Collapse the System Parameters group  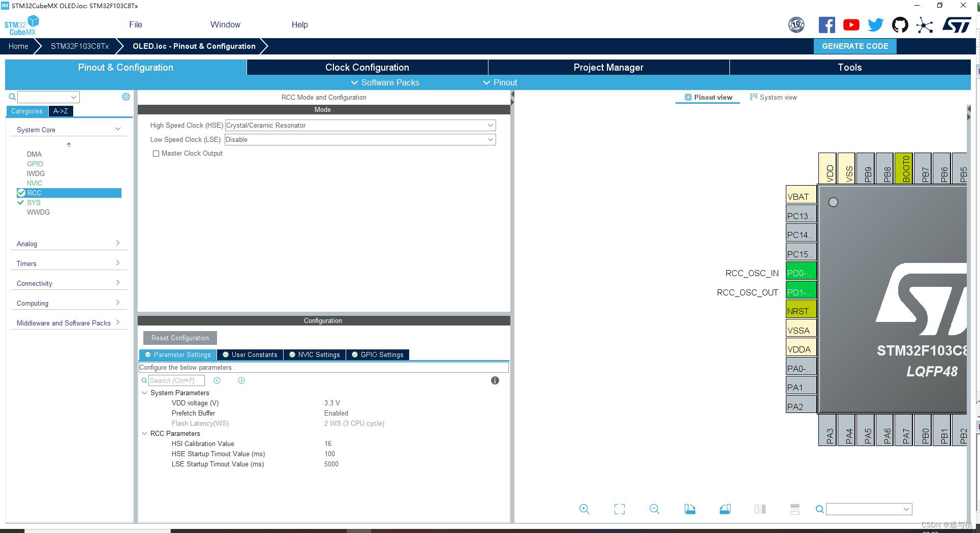tap(144, 393)
